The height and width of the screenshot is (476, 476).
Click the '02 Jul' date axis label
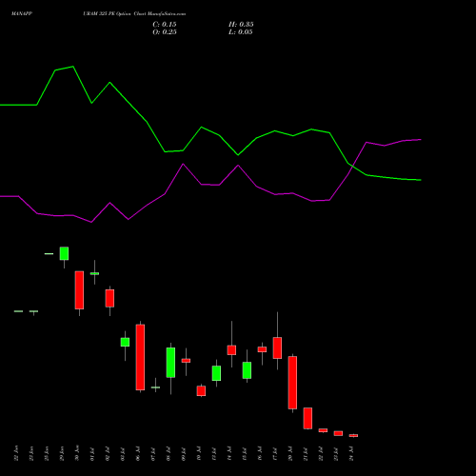click(108, 454)
